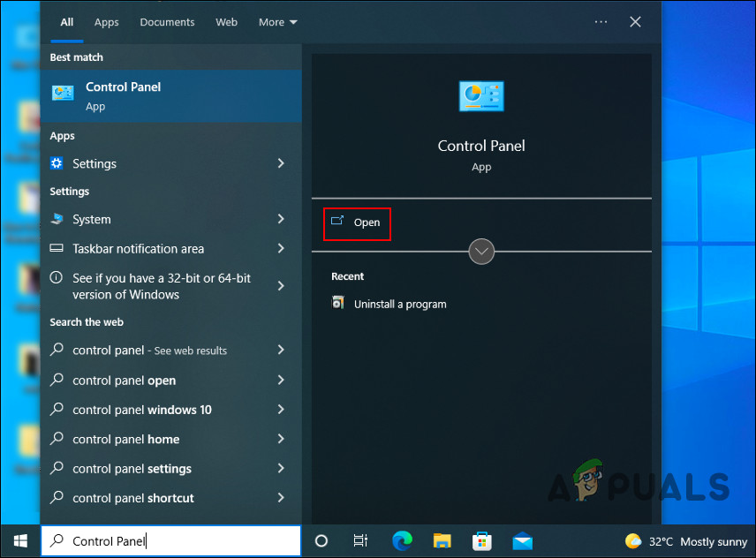Click the search icon beside 'See web results'
This screenshot has height=558, width=756.
tap(57, 350)
